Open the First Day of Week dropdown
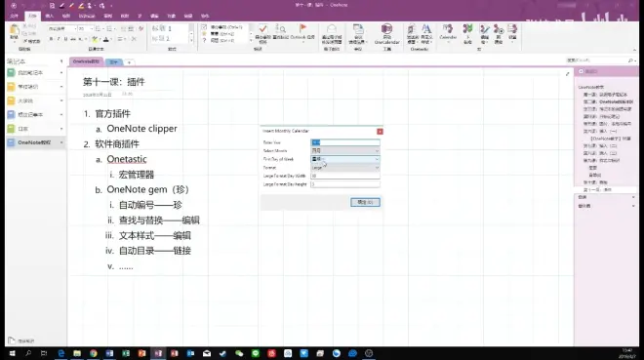The image size is (644, 360). pos(345,159)
